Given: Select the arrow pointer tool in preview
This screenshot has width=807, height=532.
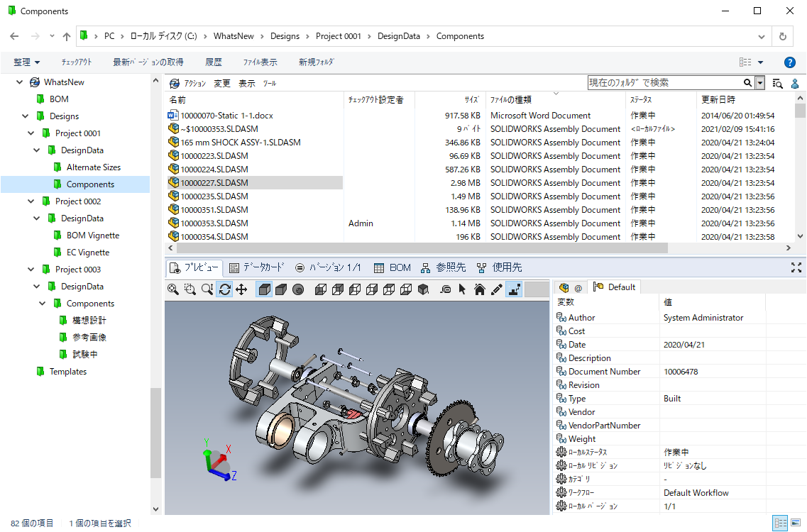Looking at the screenshot, I should click(x=463, y=289).
